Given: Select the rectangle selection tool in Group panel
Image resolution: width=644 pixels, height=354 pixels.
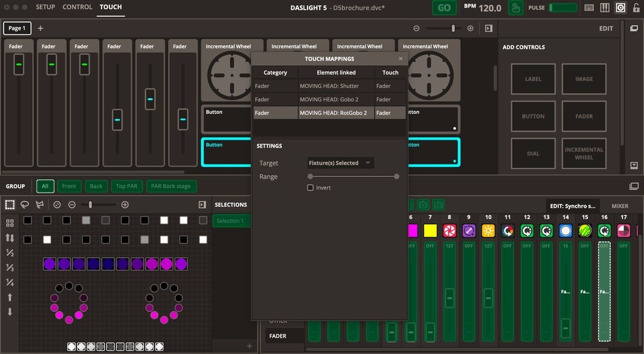Looking at the screenshot, I should pyautogui.click(x=9, y=204).
